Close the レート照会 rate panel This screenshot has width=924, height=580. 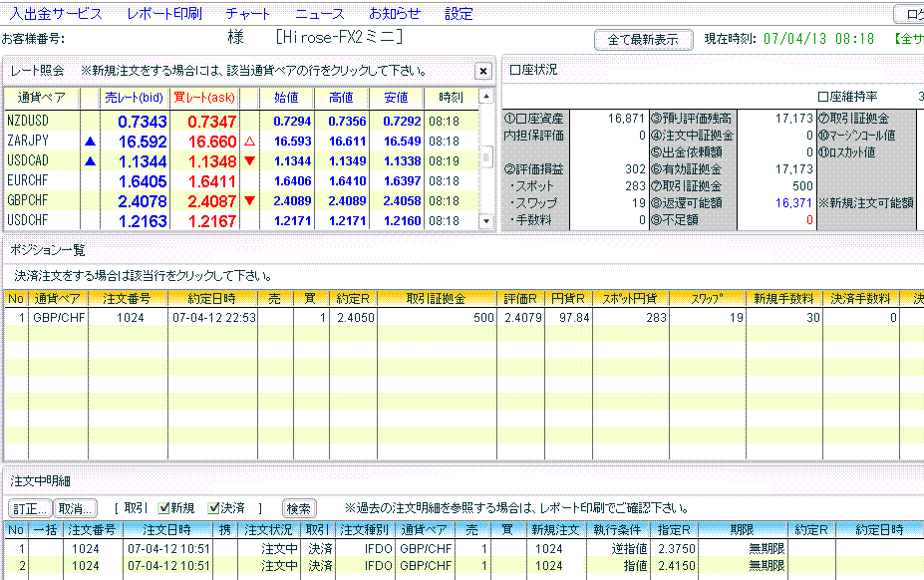pos(482,71)
